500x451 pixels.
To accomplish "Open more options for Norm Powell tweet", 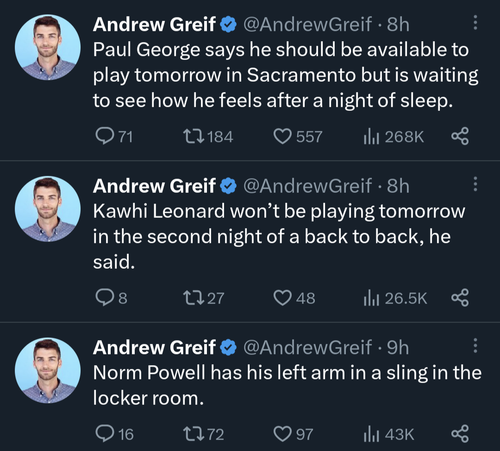I will pos(475,345).
